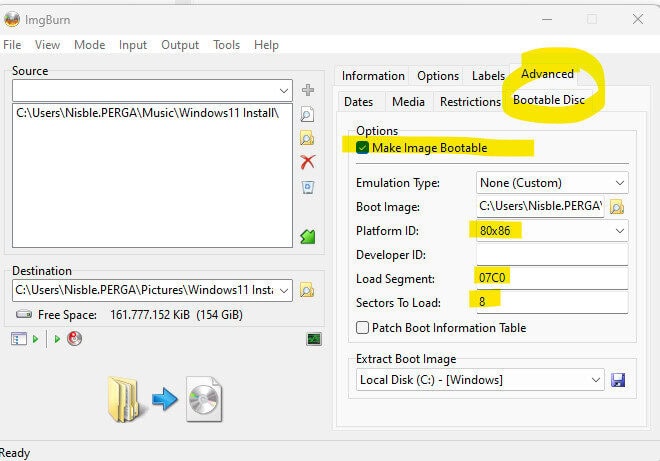Uncheck Make Image Bootable

(362, 147)
